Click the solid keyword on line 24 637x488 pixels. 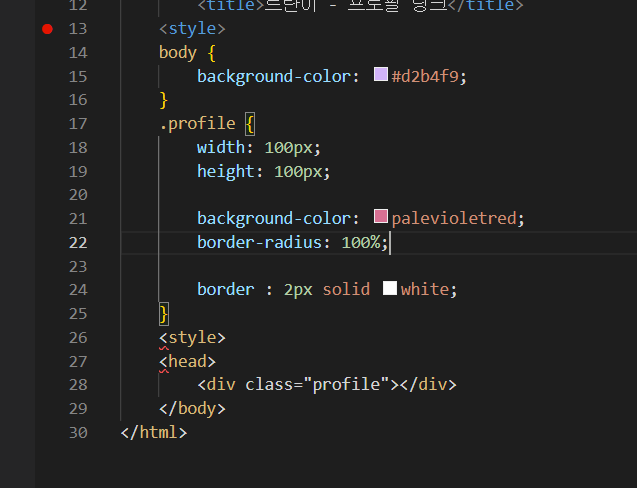pyautogui.click(x=346, y=290)
